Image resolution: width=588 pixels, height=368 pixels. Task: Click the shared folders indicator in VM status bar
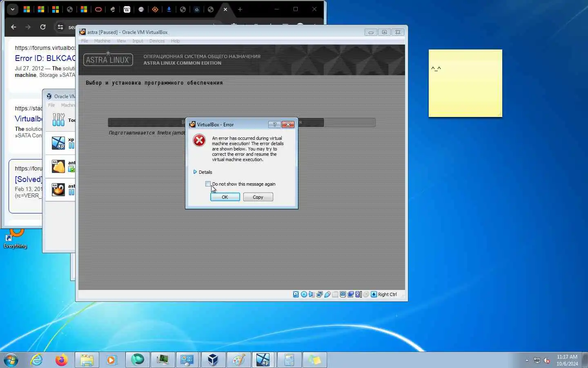tap(335, 294)
